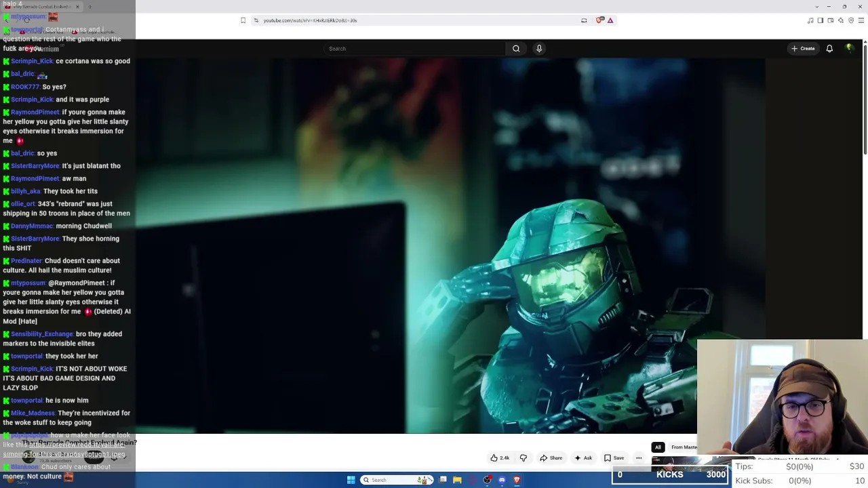Click the Brave Shields lion icon
868x488 pixels.
pos(599,20)
